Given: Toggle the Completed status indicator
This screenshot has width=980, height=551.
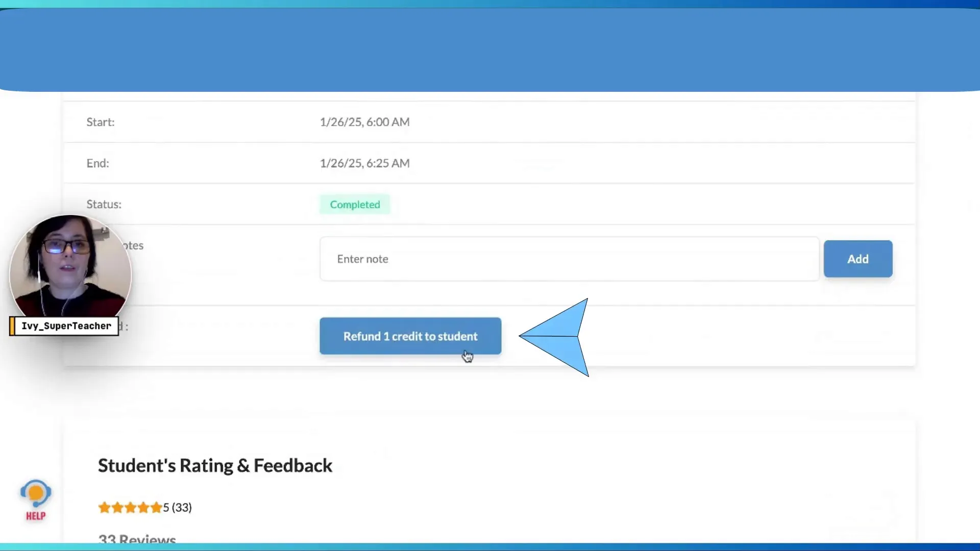Looking at the screenshot, I should 355,204.
